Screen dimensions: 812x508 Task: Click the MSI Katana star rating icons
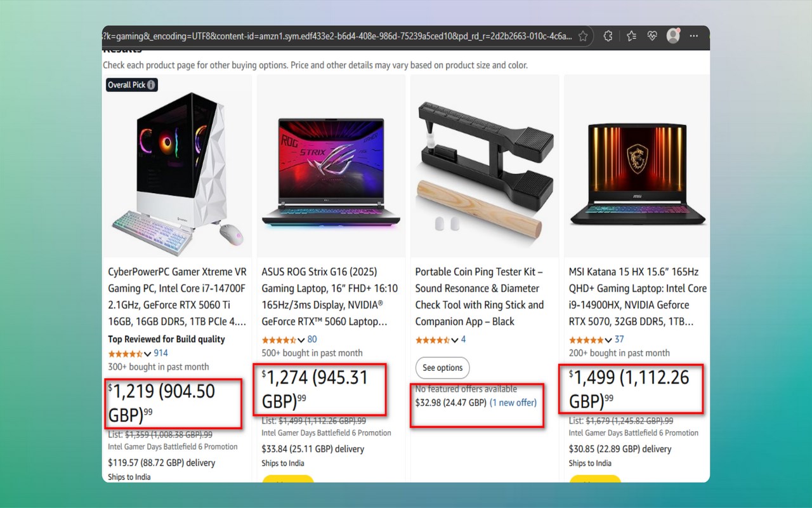coord(586,340)
